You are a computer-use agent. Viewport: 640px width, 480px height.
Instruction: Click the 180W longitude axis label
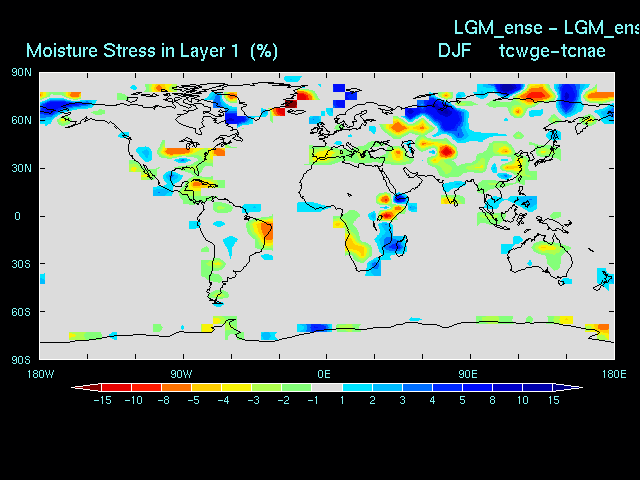[40, 373]
